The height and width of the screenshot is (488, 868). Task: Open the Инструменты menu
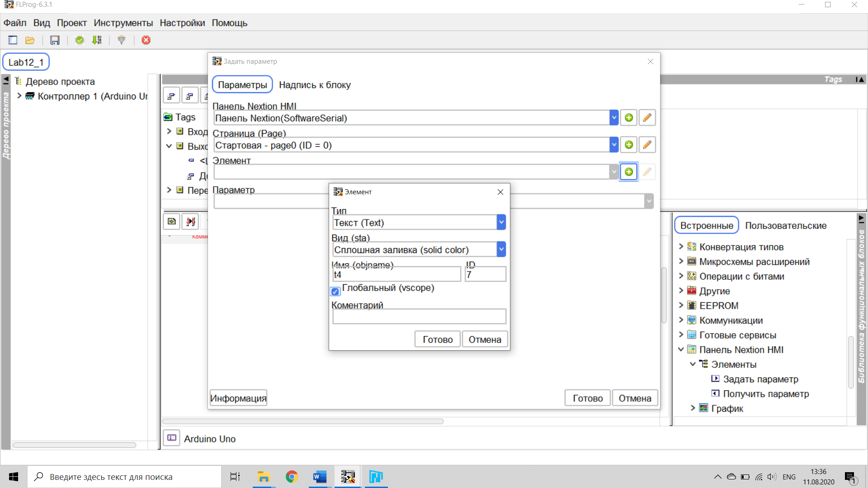(123, 23)
